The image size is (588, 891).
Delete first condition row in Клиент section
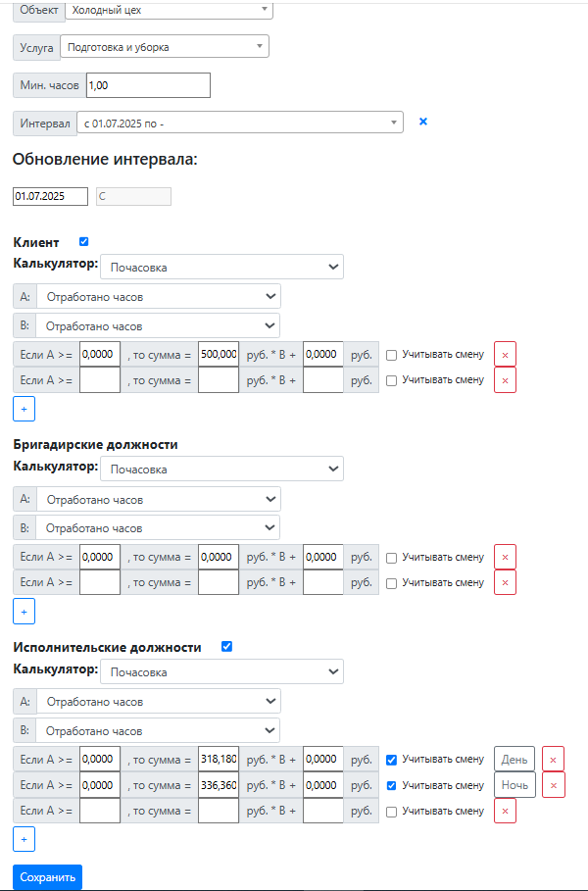(505, 354)
